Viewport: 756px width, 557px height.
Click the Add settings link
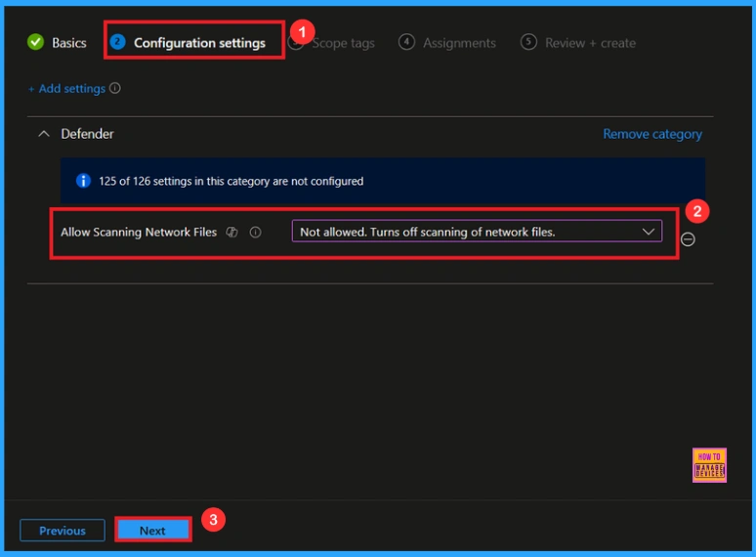67,89
